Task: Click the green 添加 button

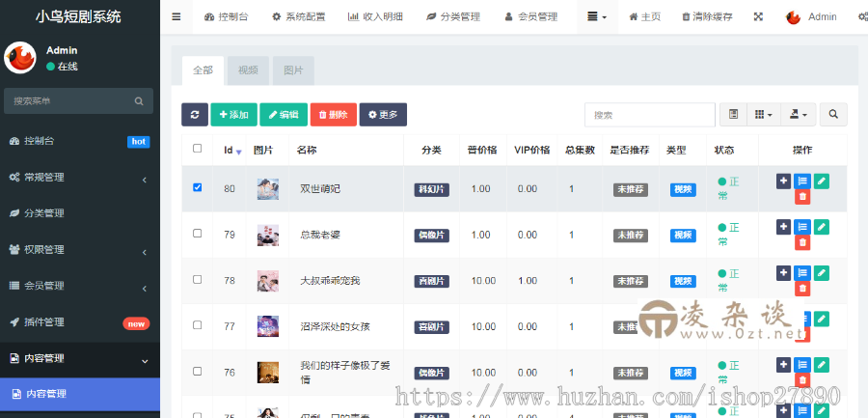Action: 233,115
